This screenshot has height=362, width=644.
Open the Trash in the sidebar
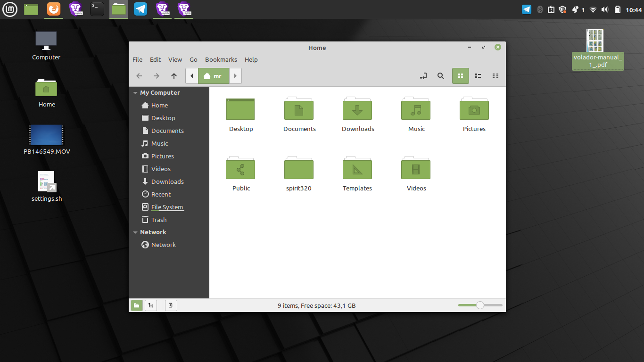158,220
